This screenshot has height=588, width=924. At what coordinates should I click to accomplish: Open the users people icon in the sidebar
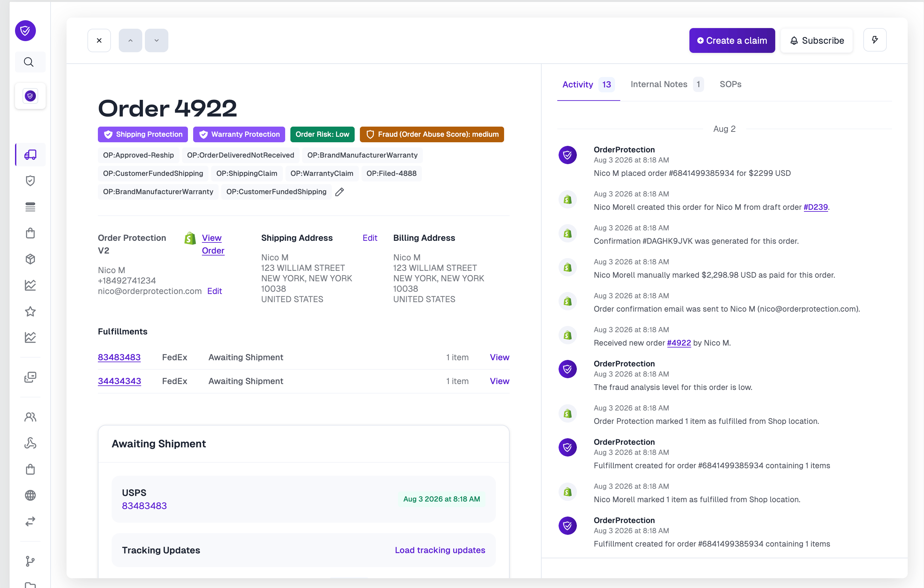coord(30,417)
